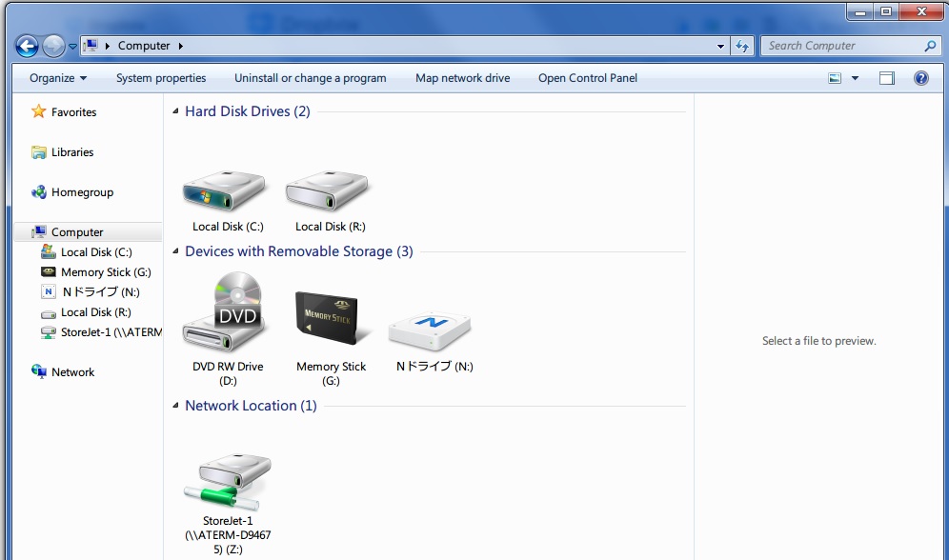The image size is (949, 560).
Task: Open the Organize dropdown menu
Action: 58,78
